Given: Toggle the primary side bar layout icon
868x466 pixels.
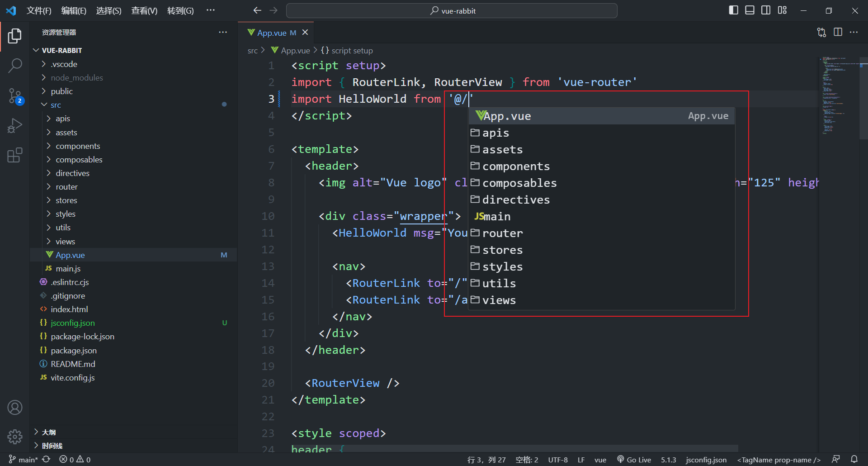Looking at the screenshot, I should coord(734,10).
